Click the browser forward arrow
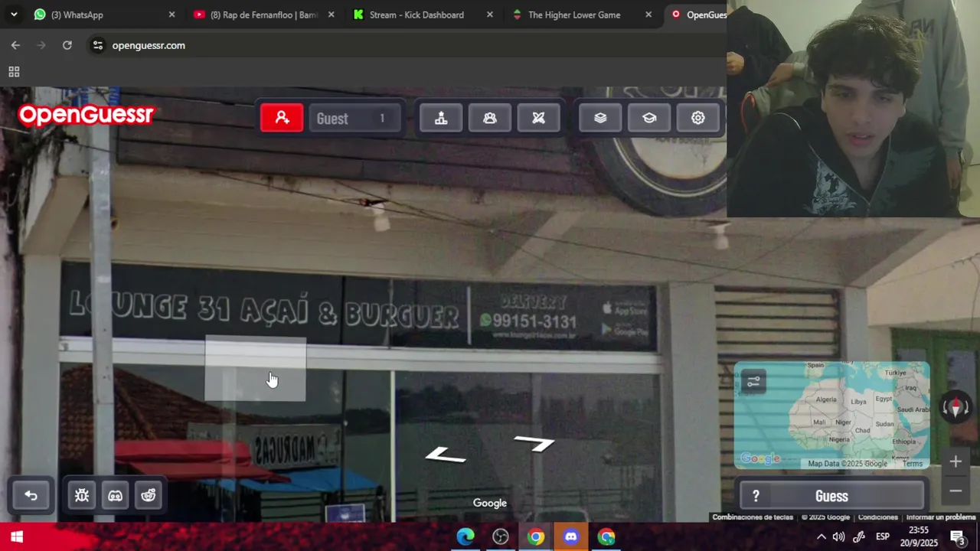 41,45
